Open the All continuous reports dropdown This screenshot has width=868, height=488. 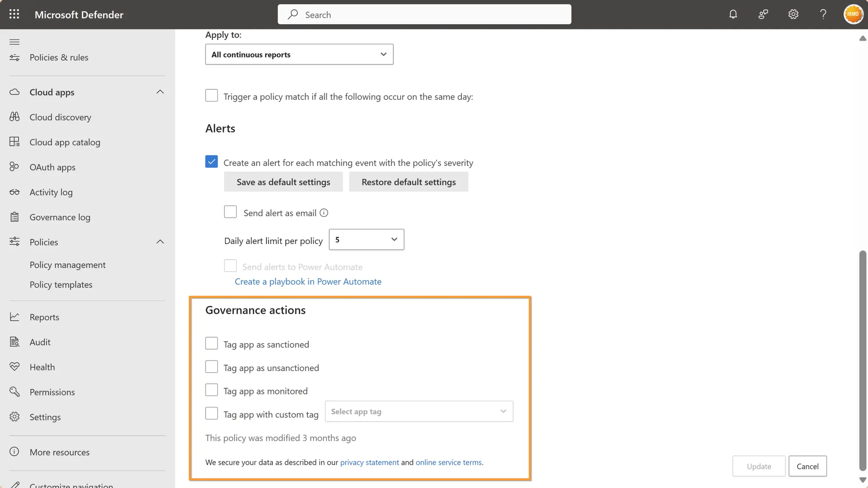pos(299,54)
